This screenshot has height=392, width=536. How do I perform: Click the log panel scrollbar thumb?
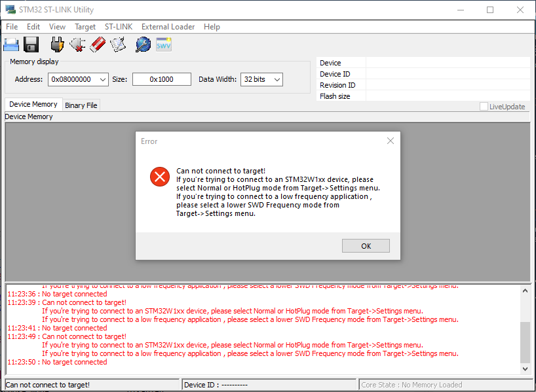tap(525, 342)
